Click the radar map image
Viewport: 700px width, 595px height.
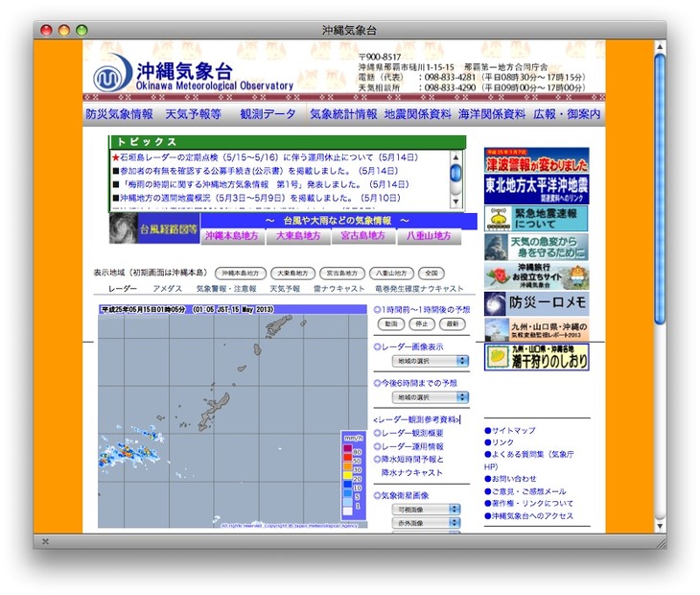point(233,416)
